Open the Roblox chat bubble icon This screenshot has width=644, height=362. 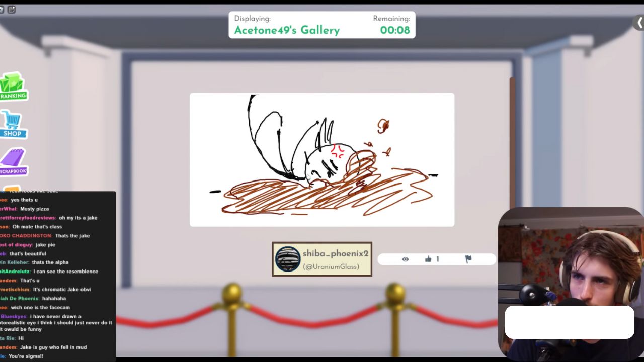(11, 9)
